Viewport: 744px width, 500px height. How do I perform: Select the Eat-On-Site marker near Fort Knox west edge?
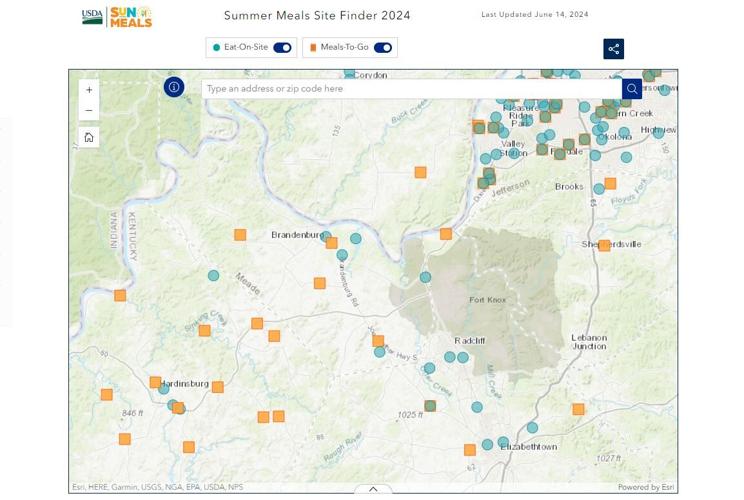(x=425, y=277)
